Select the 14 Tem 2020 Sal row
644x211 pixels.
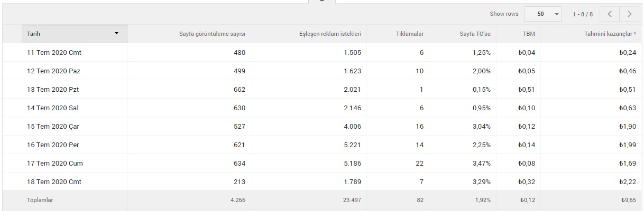[x=322, y=108]
